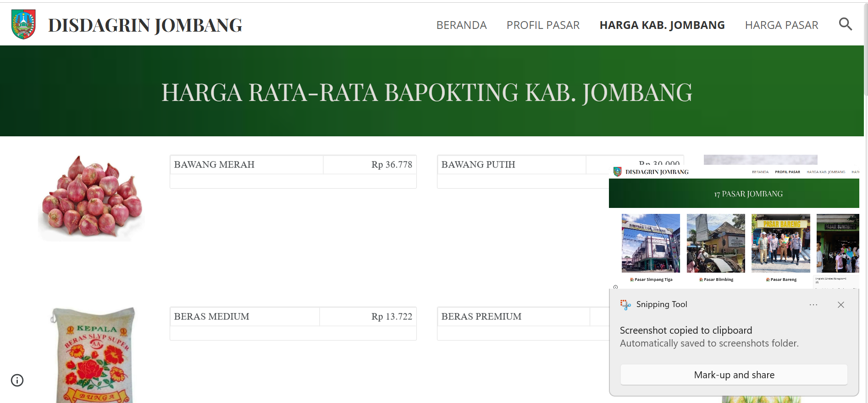
Task: Click the BAWANG PUTIH label cell
Action: tap(511, 165)
